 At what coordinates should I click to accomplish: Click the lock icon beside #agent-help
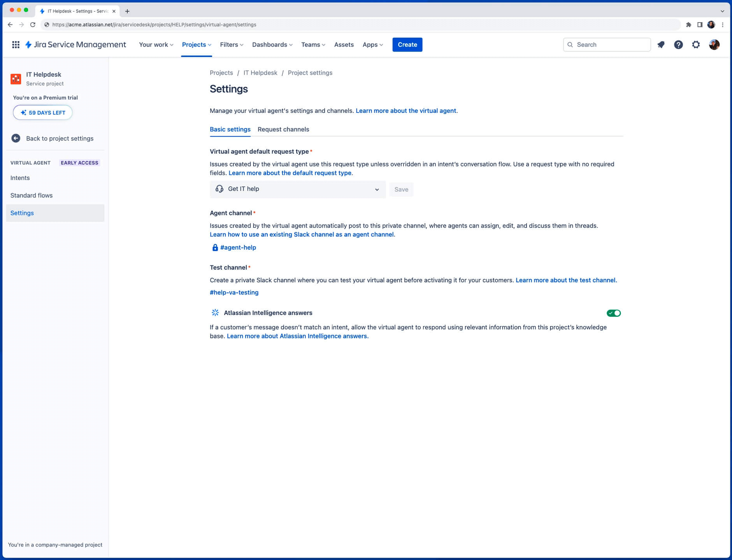click(214, 247)
